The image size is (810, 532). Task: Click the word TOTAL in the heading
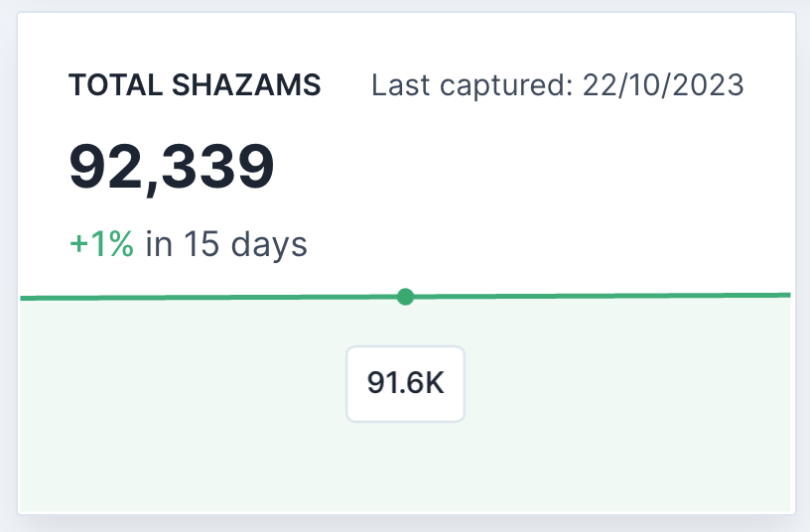point(116,85)
